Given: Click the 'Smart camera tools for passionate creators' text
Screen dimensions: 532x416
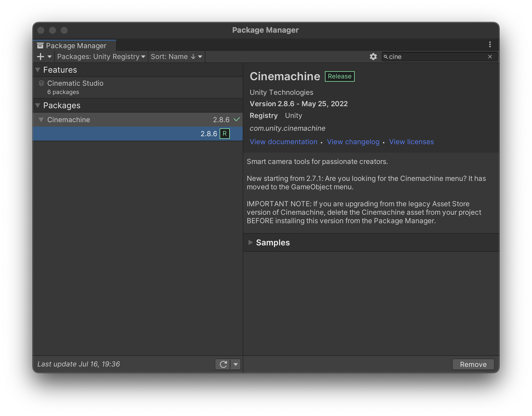Looking at the screenshot, I should tap(317, 162).
